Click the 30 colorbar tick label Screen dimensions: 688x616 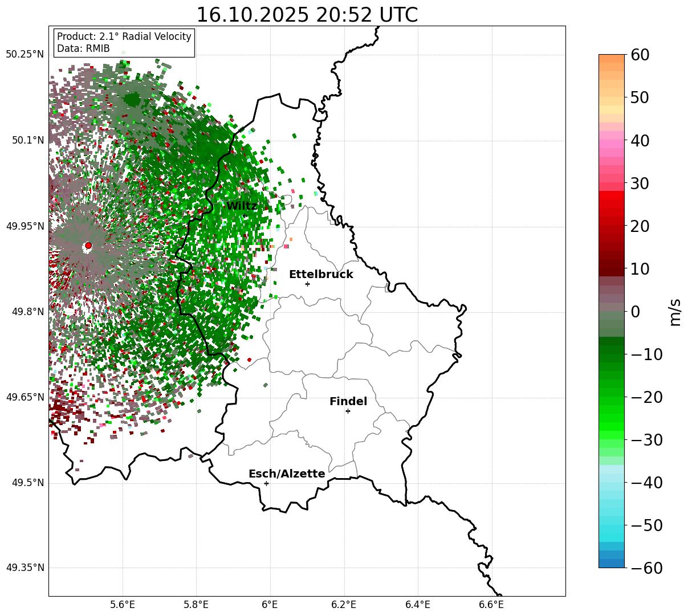click(640, 183)
